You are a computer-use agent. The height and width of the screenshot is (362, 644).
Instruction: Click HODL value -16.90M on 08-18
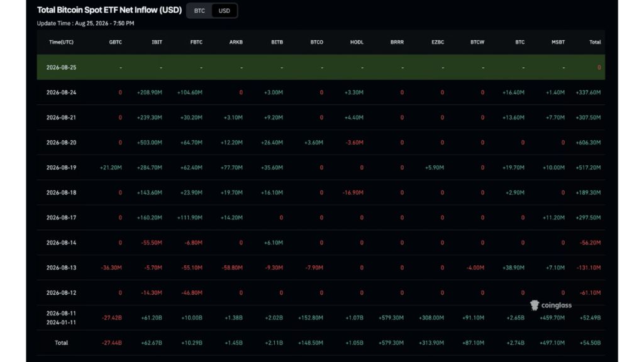353,192
